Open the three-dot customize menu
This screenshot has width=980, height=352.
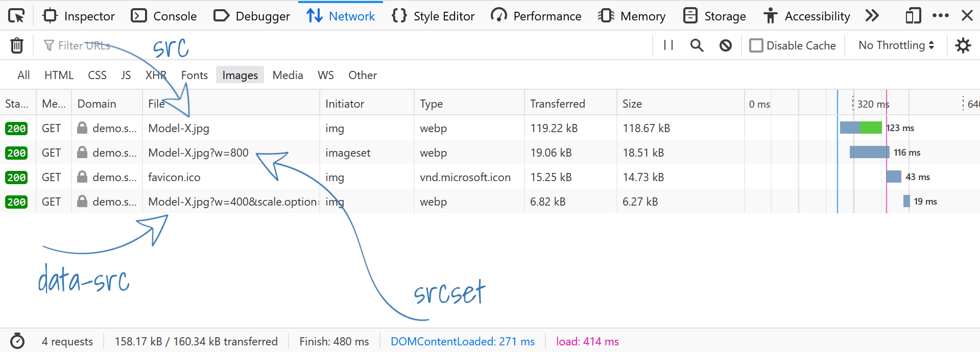coord(941,15)
